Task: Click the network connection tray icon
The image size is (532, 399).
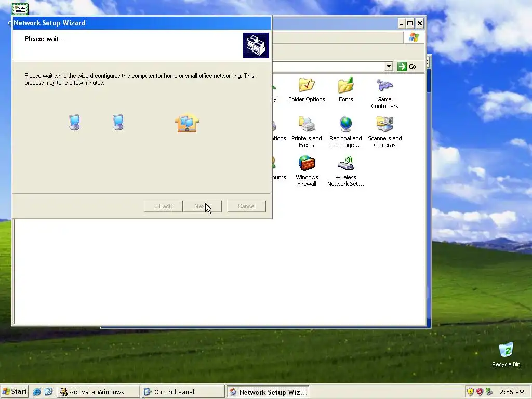Action: (x=489, y=392)
